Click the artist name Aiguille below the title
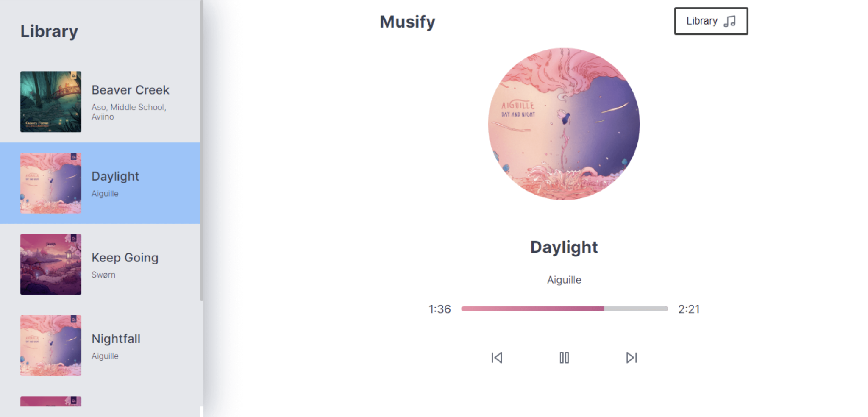The width and height of the screenshot is (868, 417). click(564, 280)
